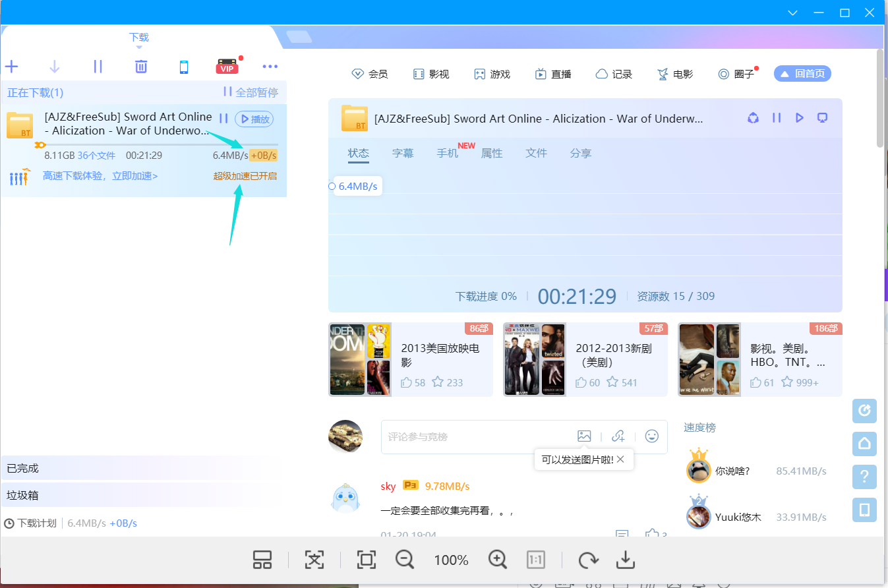This screenshot has width=888, height=588.
Task: Open cloud acceleration icon in the task detail panel
Action: (753, 118)
